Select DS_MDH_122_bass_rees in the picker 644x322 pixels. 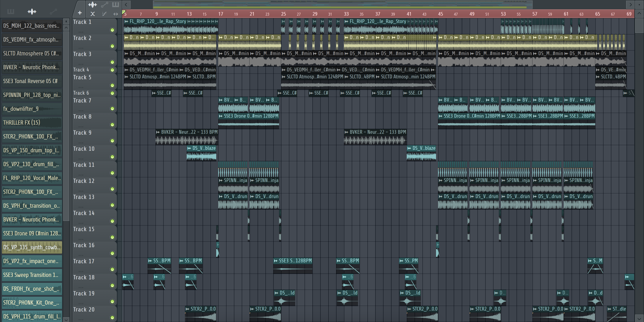click(32, 26)
